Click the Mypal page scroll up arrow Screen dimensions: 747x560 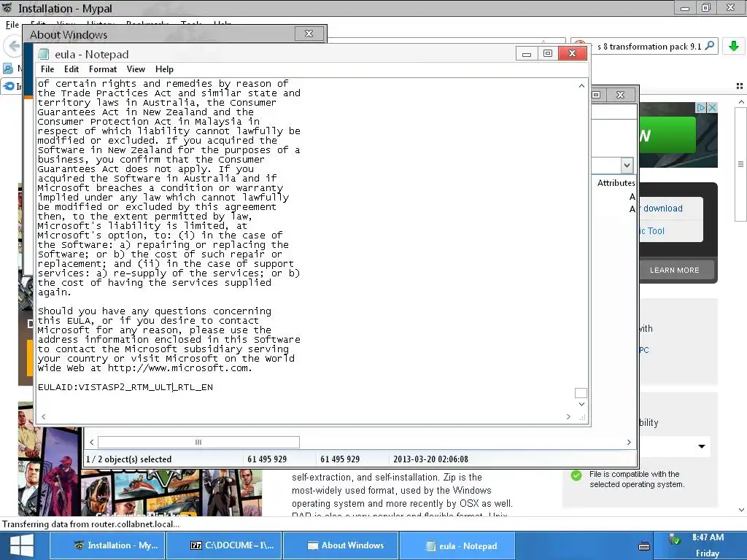pos(741,102)
